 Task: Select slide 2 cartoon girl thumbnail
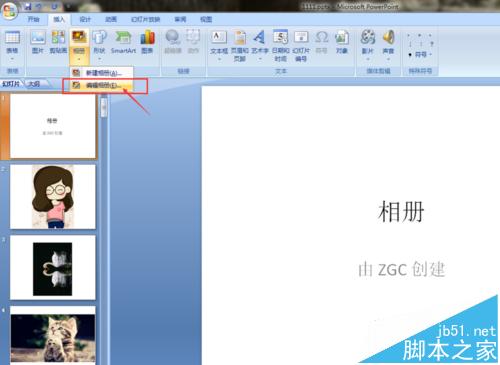53,197
